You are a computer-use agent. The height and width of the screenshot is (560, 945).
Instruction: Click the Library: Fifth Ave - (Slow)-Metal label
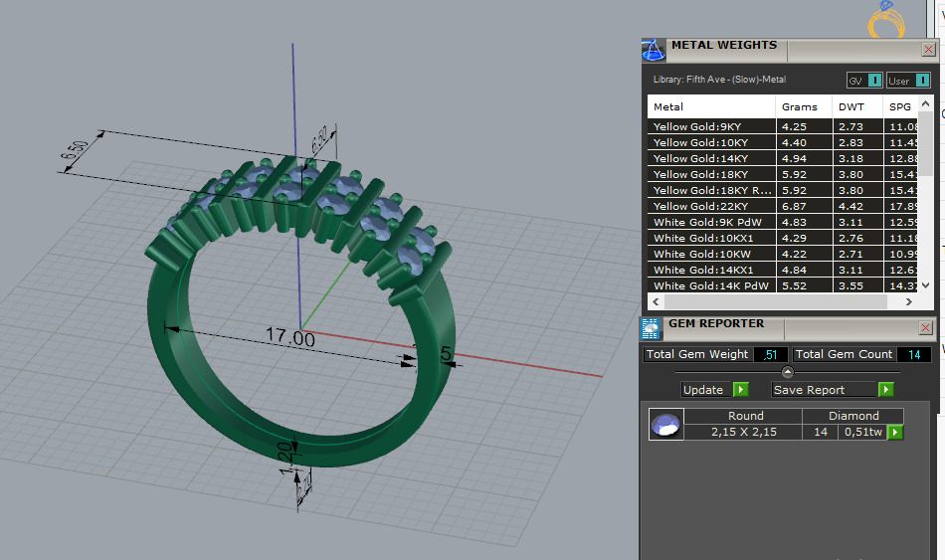[719, 80]
